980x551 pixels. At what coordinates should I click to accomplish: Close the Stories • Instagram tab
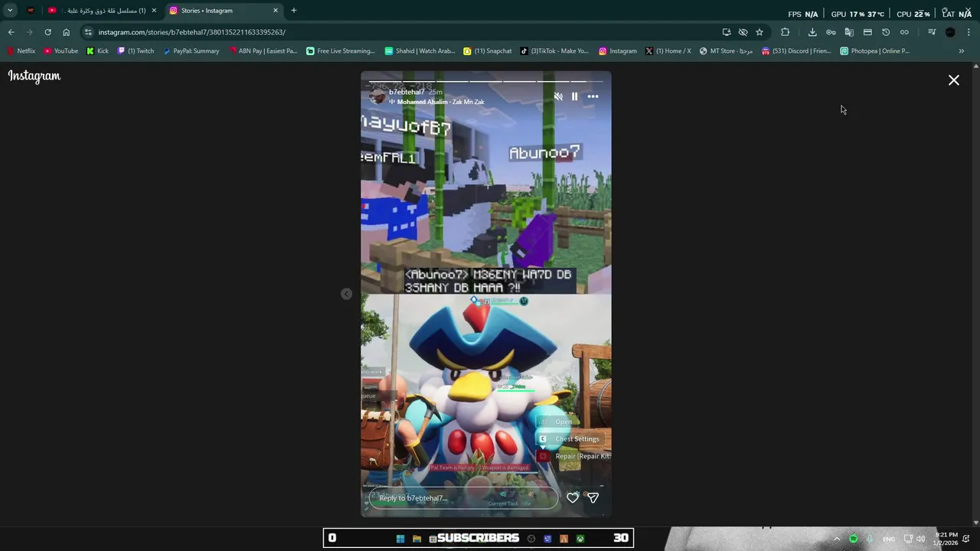(276, 11)
